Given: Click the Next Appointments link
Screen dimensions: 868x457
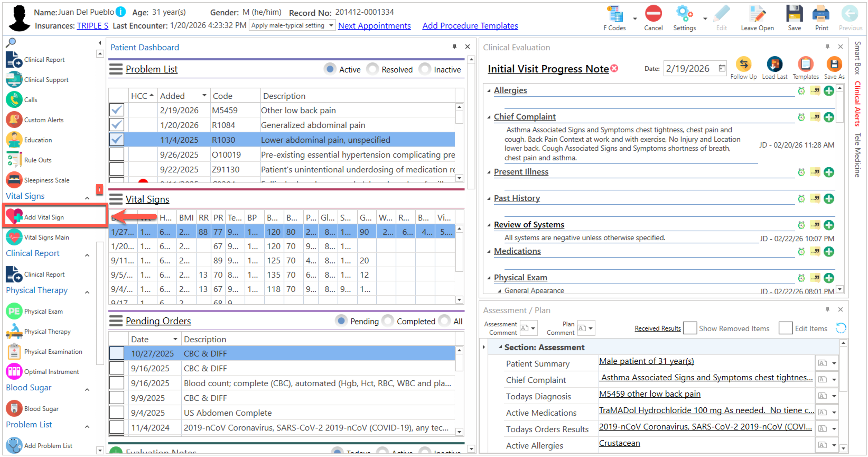Looking at the screenshot, I should click(x=374, y=26).
